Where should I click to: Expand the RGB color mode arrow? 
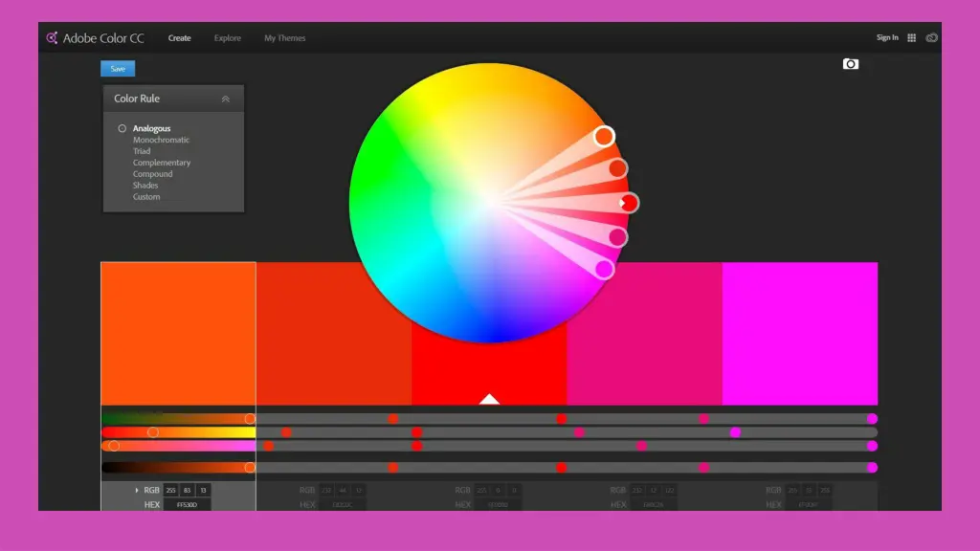point(137,490)
